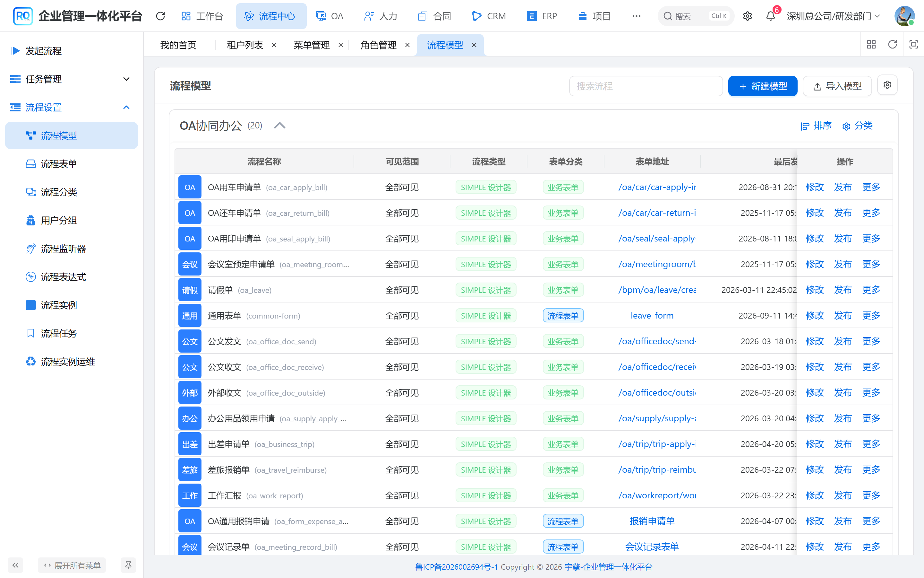
Task: Open the CRM top menu
Action: coord(489,16)
